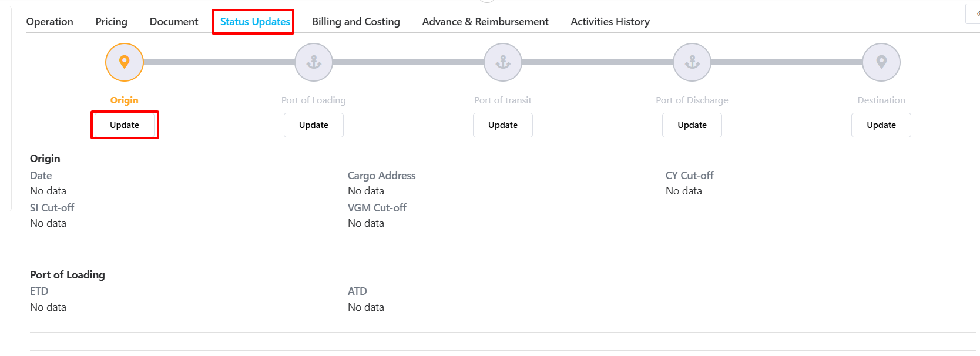Open the Pricing tab
The height and width of the screenshot is (356, 980).
click(112, 22)
